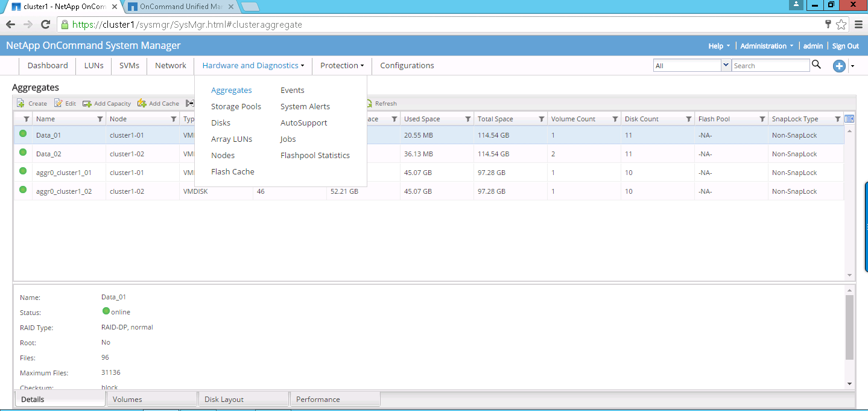868x411 pixels.
Task: Click the blue plus add icon
Action: (839, 66)
